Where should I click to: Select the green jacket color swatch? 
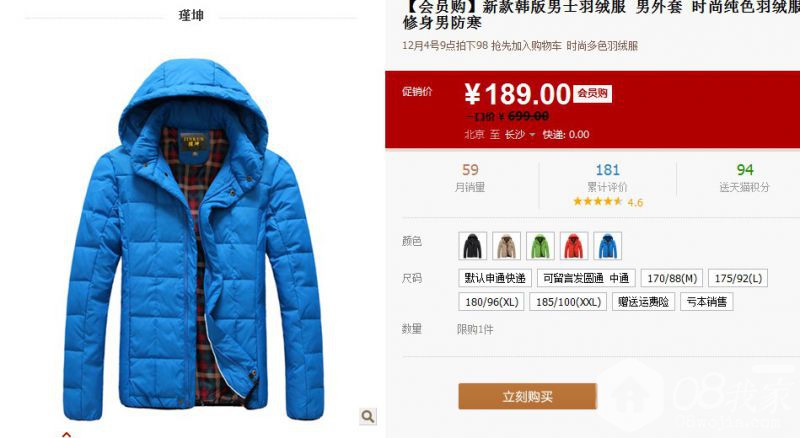click(540, 246)
